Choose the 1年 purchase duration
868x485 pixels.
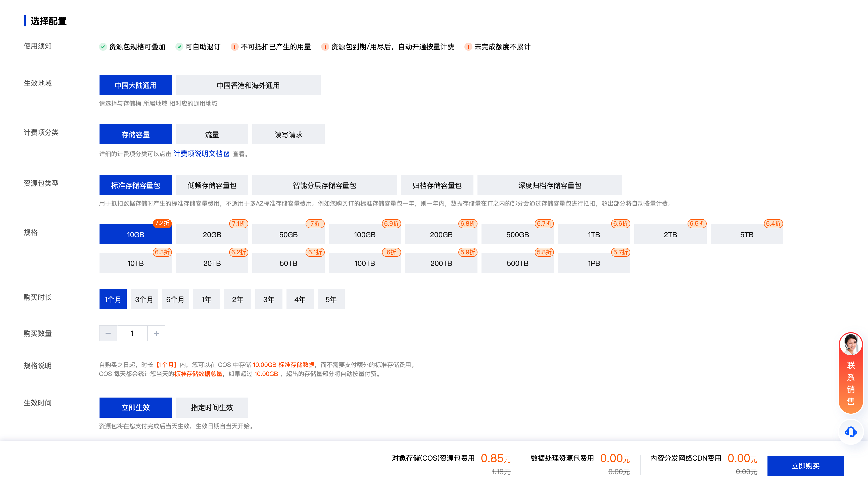tap(206, 299)
